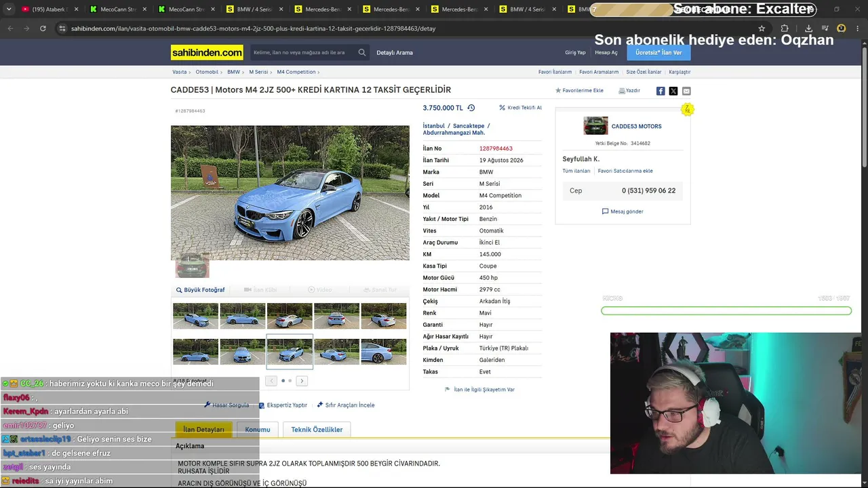Open the İstanbul location link
The image size is (868, 488).
point(434,126)
